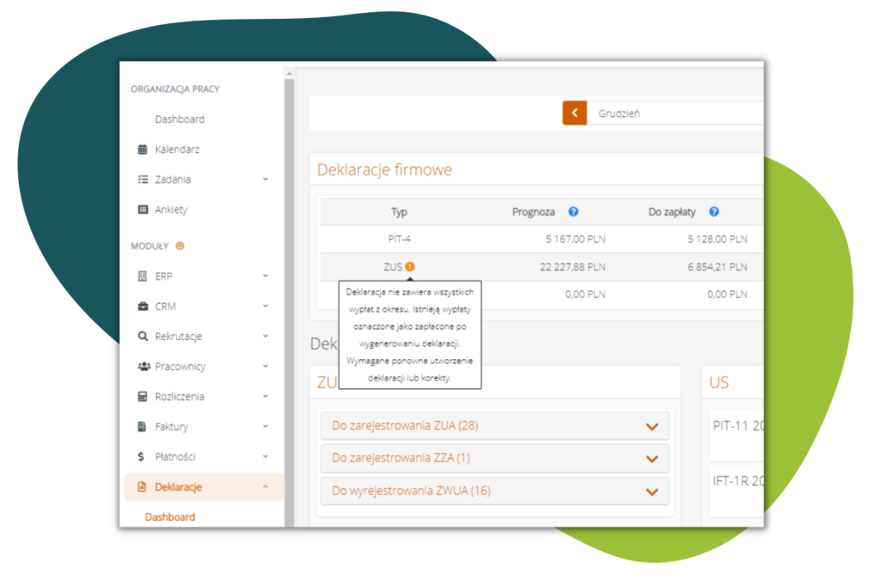882x588 pixels.
Task: Click the orange ZUS warning icon
Action: point(410,267)
